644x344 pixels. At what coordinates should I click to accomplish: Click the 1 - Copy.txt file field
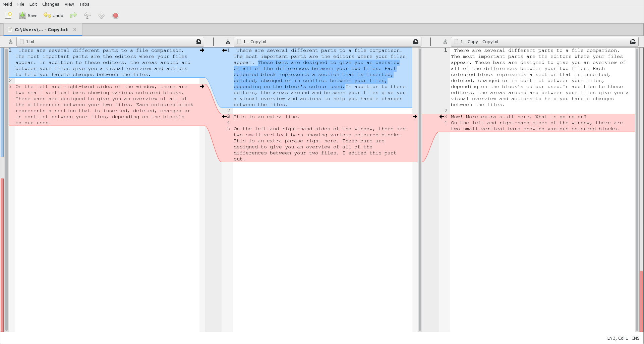point(327,42)
